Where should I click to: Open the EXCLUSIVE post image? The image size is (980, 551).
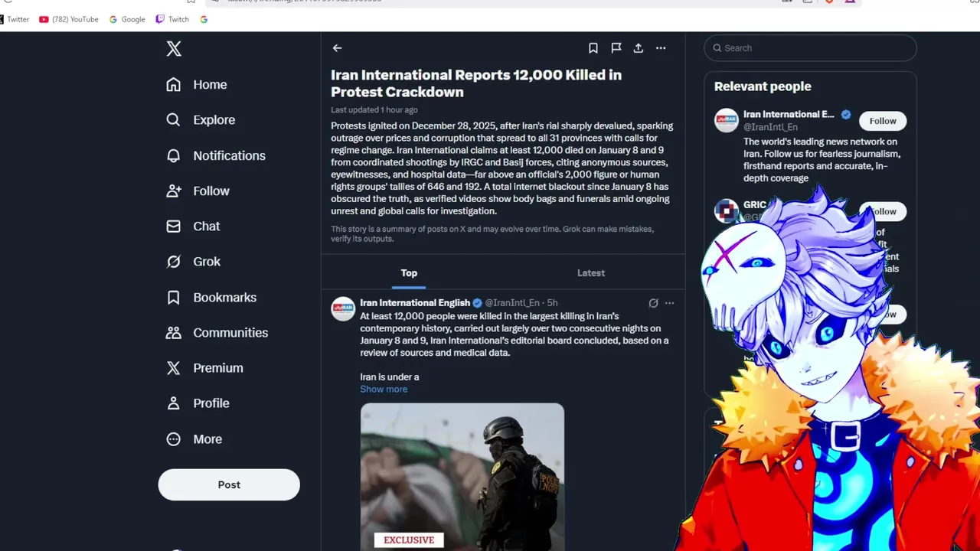pos(462,476)
